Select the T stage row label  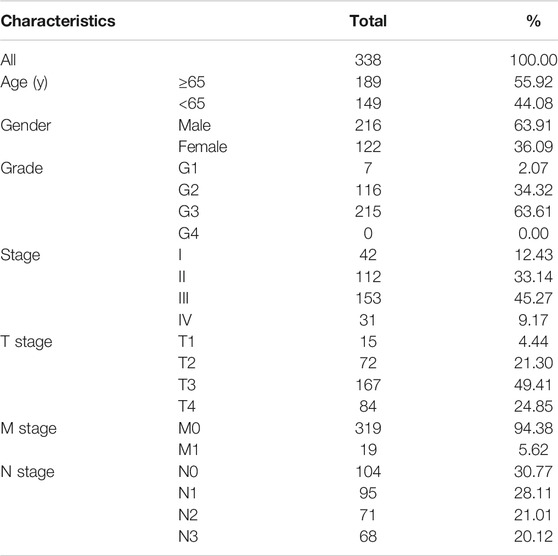[x=26, y=342]
